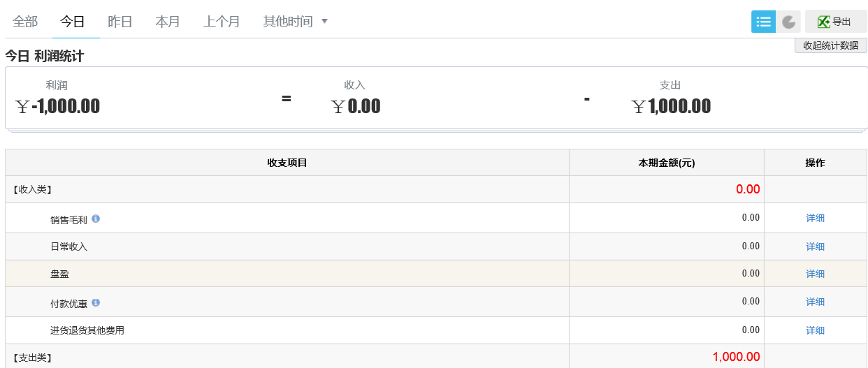The width and height of the screenshot is (868, 368).
Task: Switch to pie chart view icon
Action: [x=789, y=22]
